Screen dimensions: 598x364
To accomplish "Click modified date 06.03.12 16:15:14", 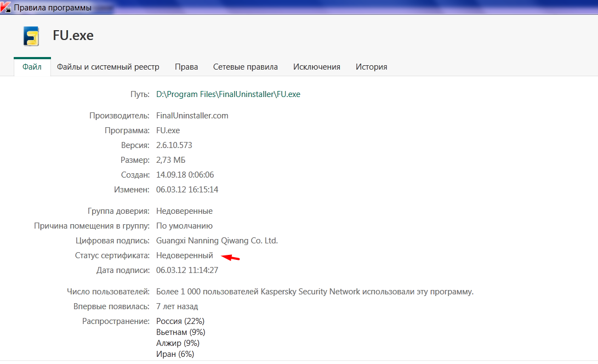I will [x=187, y=190].
